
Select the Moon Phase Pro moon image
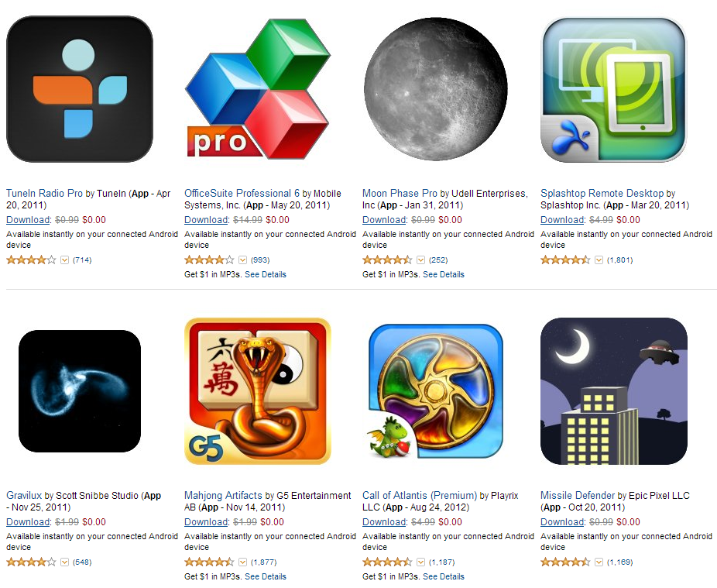tap(435, 89)
